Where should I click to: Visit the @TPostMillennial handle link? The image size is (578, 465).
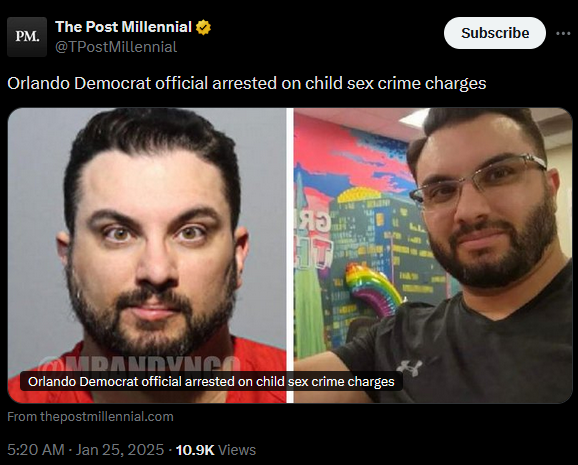point(116,47)
